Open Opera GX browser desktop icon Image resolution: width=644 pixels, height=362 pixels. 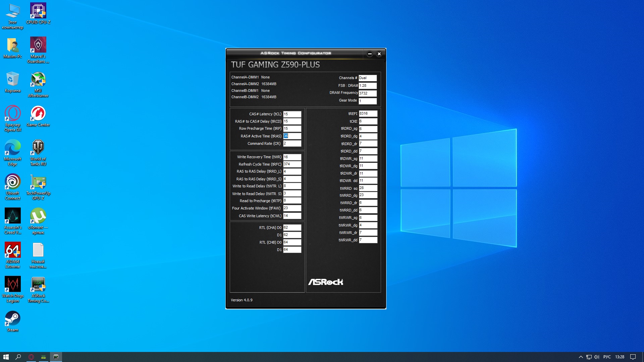pos(12,114)
